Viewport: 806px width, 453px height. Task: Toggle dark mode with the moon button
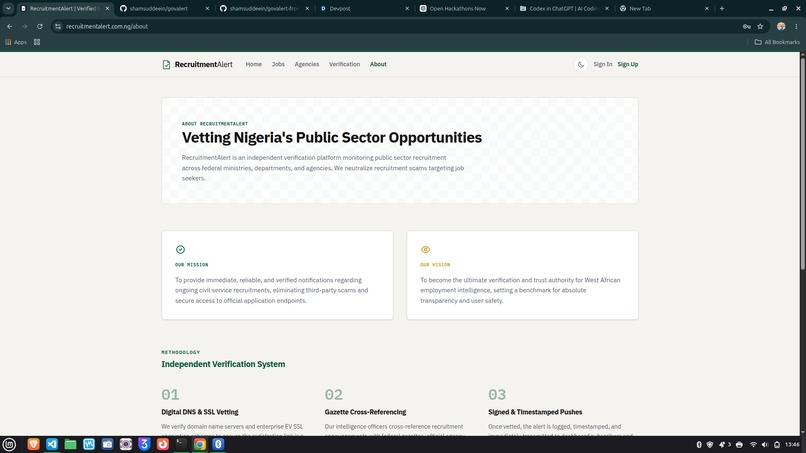click(x=581, y=64)
